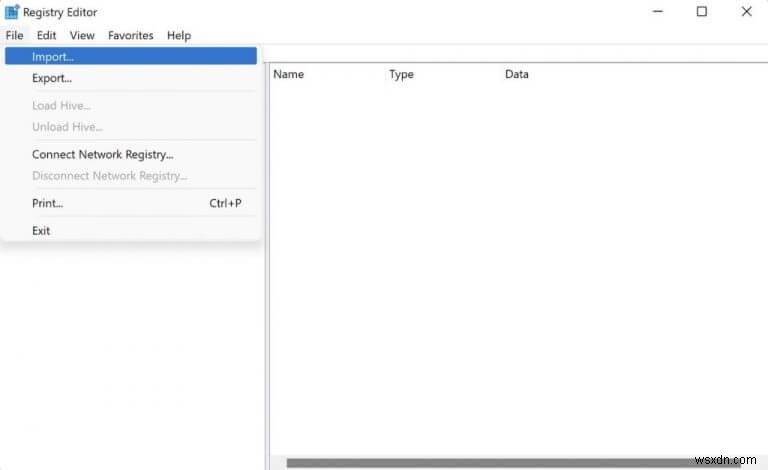Open the Favorites menu
768x470 pixels.
coord(131,35)
